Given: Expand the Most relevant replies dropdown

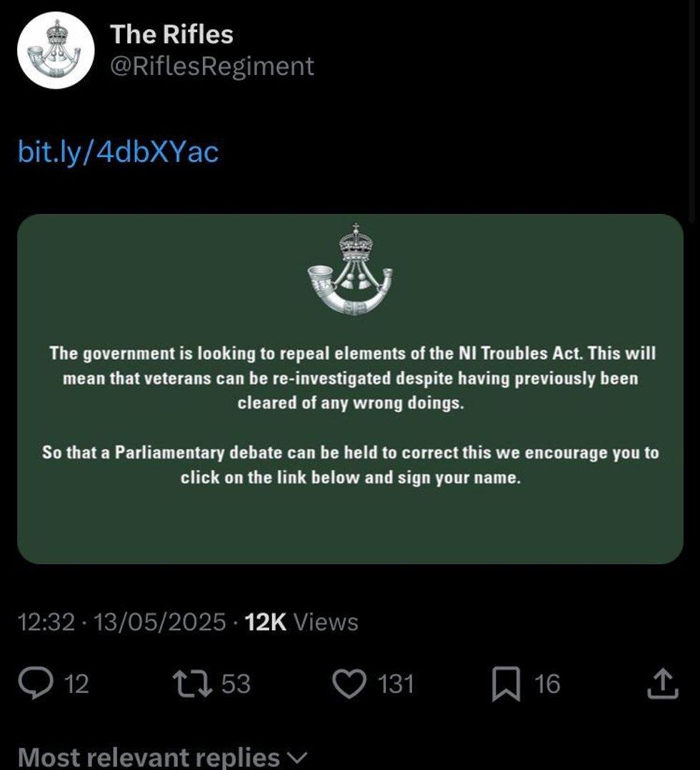Looking at the screenshot, I should 163,757.
